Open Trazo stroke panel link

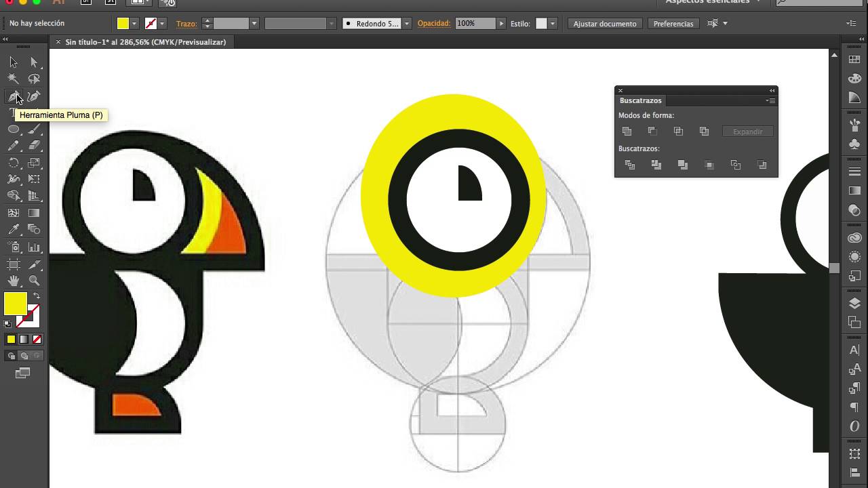coord(186,24)
